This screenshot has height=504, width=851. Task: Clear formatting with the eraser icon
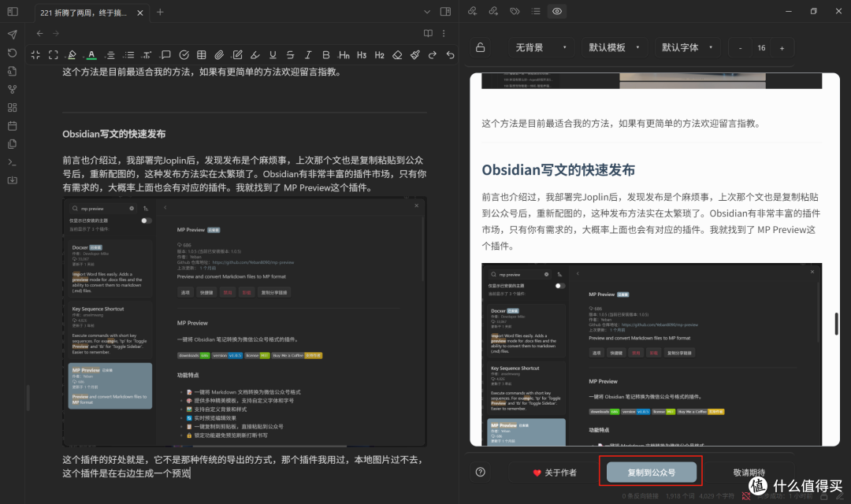click(x=397, y=55)
